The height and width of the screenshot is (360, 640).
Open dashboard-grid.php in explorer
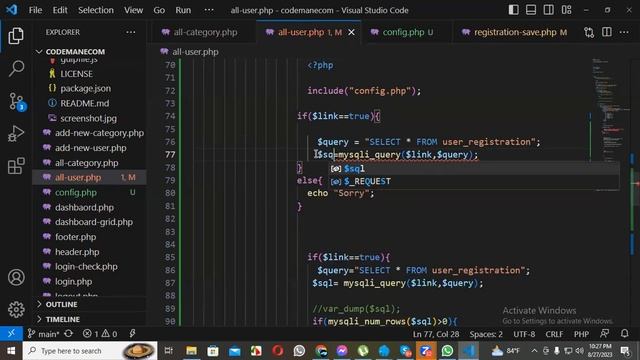point(89,222)
